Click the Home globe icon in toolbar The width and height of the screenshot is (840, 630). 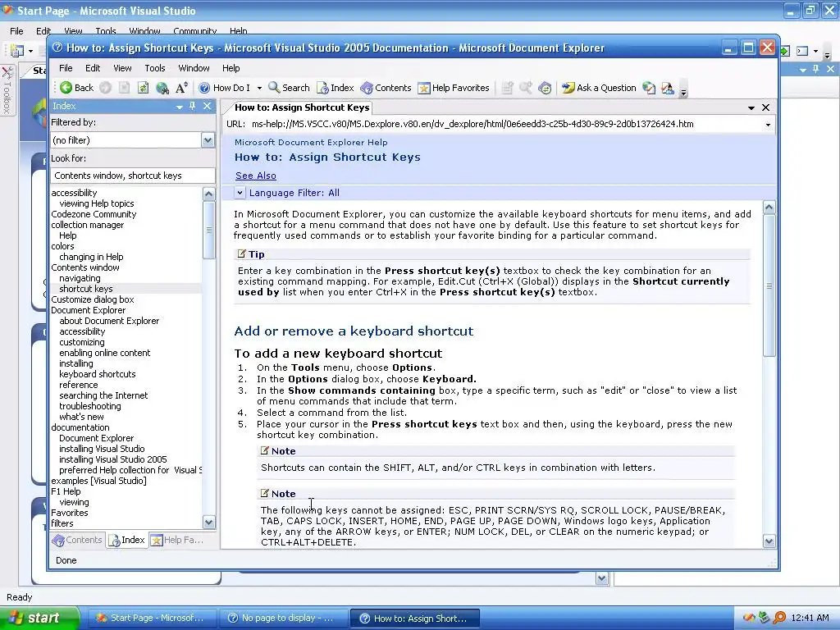pos(162,88)
